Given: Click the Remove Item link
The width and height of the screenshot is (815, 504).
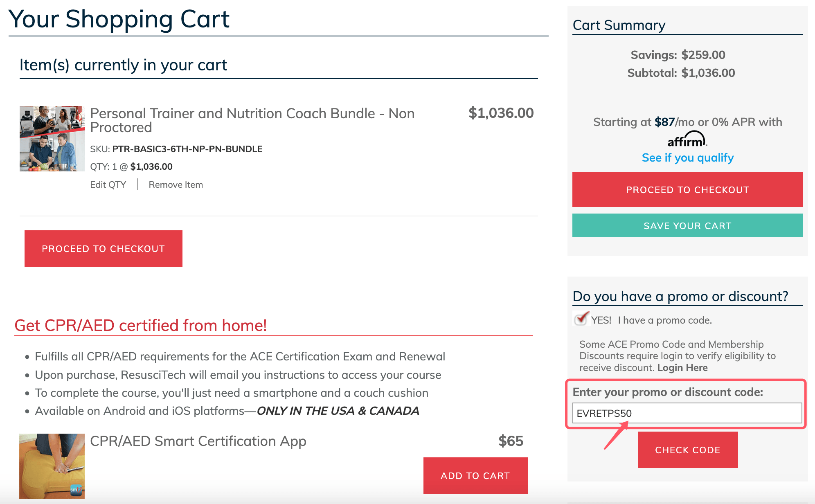Looking at the screenshot, I should coord(176,184).
